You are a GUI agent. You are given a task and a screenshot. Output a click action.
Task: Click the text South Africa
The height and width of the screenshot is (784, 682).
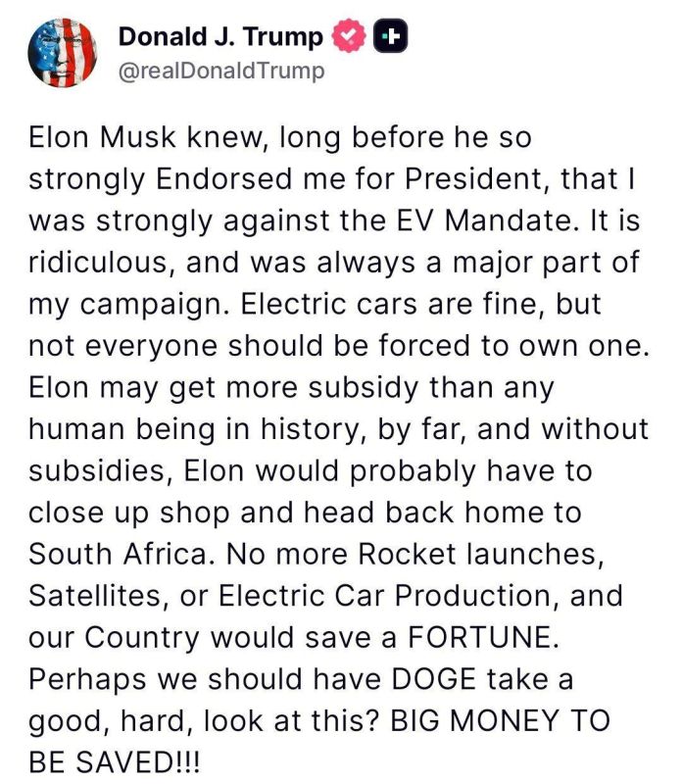pyautogui.click(x=109, y=556)
